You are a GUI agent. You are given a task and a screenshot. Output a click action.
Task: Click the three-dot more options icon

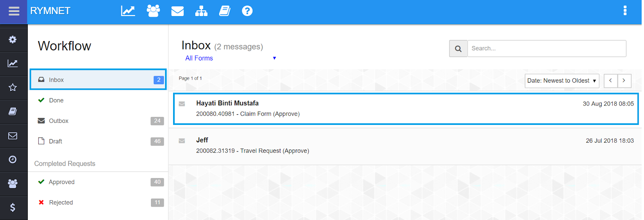tap(625, 10)
